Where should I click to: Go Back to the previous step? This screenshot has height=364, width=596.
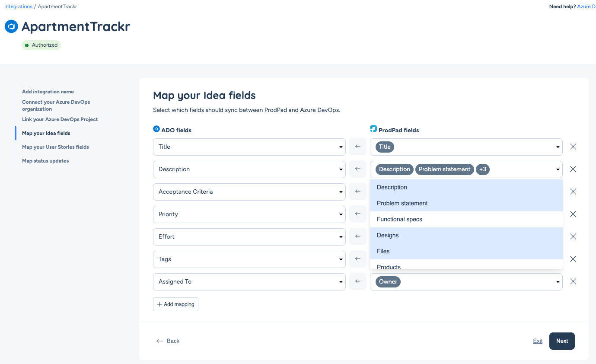coord(168,341)
